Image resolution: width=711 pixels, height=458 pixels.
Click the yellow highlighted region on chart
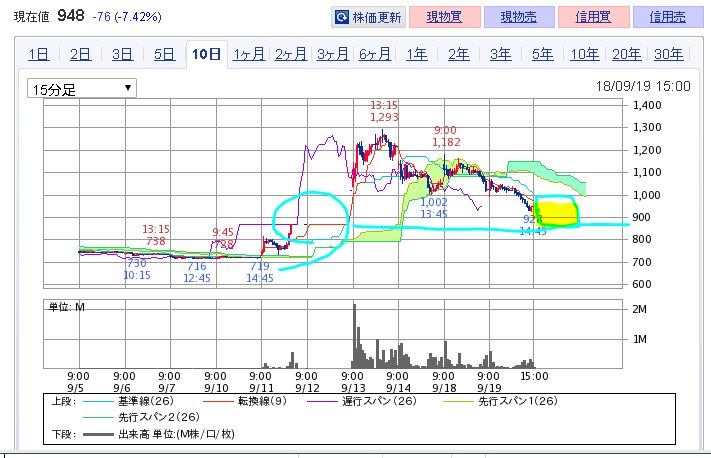point(558,212)
